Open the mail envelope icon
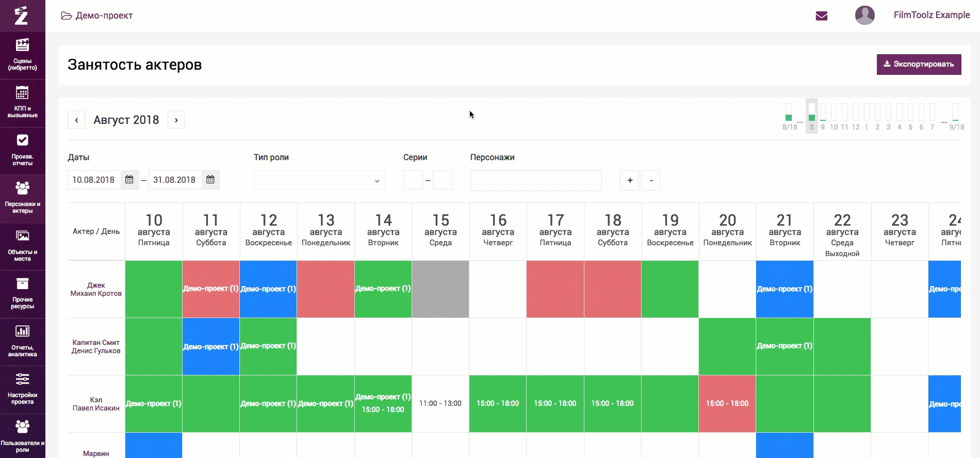The height and width of the screenshot is (458, 980). pyautogui.click(x=822, y=16)
